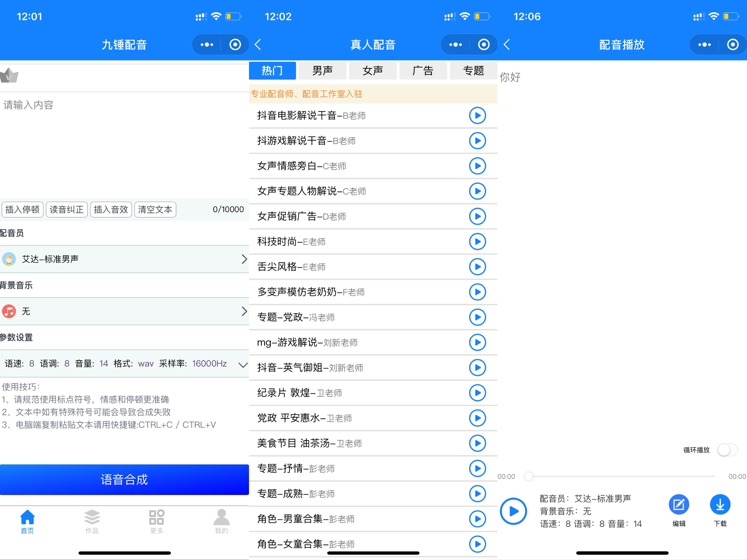Click the 清空文本 button

click(x=155, y=209)
